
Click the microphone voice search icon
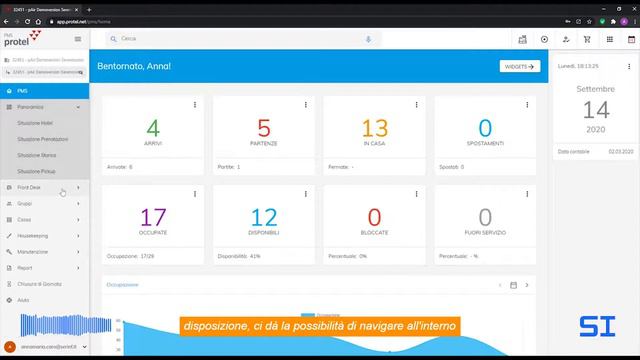point(368,39)
